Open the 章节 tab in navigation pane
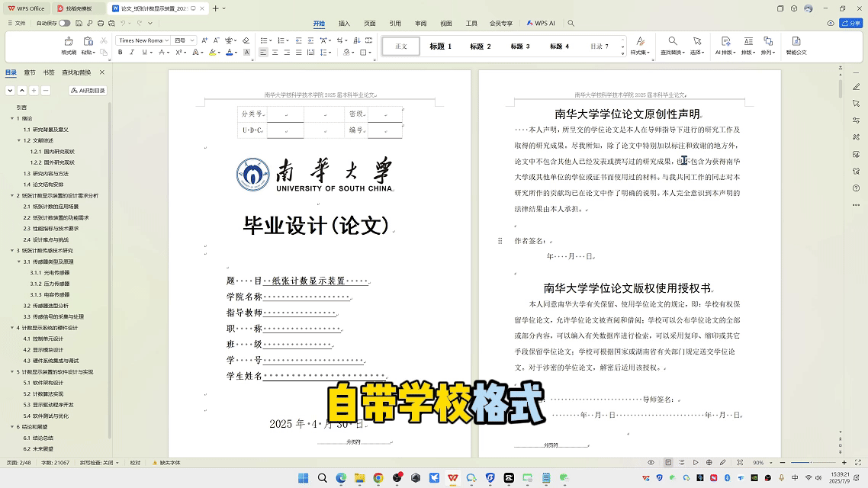This screenshot has height=488, width=868. click(x=29, y=72)
